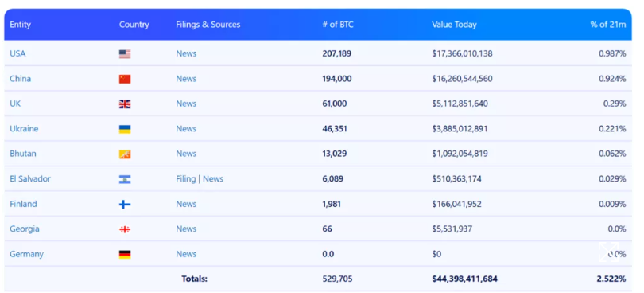Image resolution: width=644 pixels, height=293 pixels.
Task: Select the 61,000 BTC value
Action: 334,104
